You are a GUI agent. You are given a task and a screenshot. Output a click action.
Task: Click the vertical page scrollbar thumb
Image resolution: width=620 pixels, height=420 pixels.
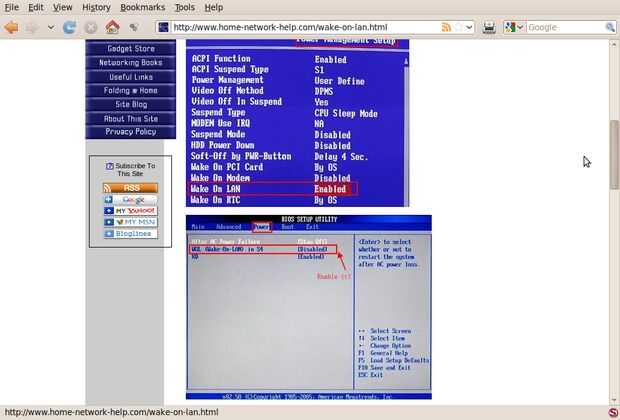point(614,155)
